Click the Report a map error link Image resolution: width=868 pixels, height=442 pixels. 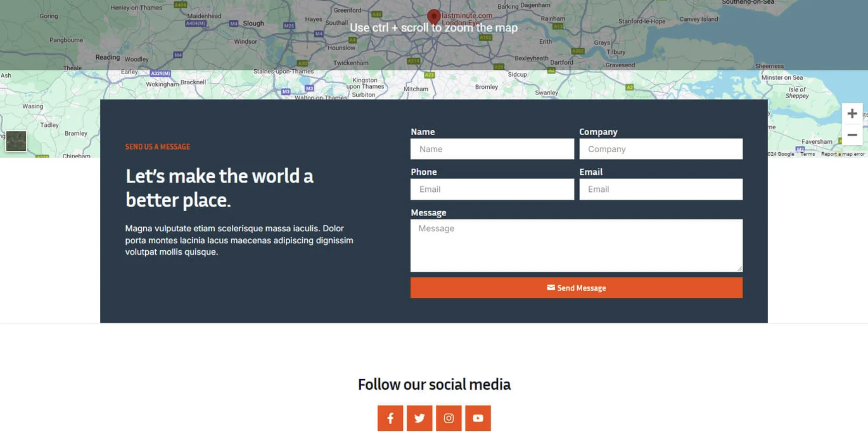pos(843,154)
